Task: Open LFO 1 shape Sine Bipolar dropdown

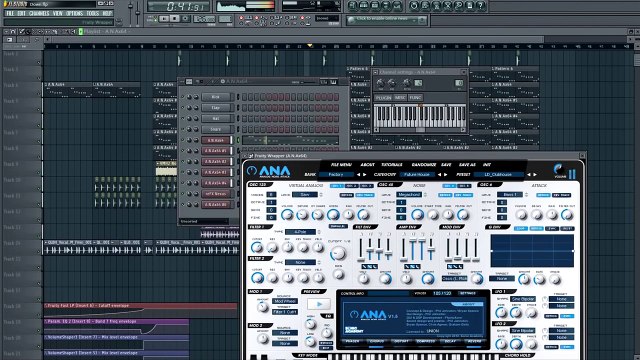Action: [x=522, y=299]
